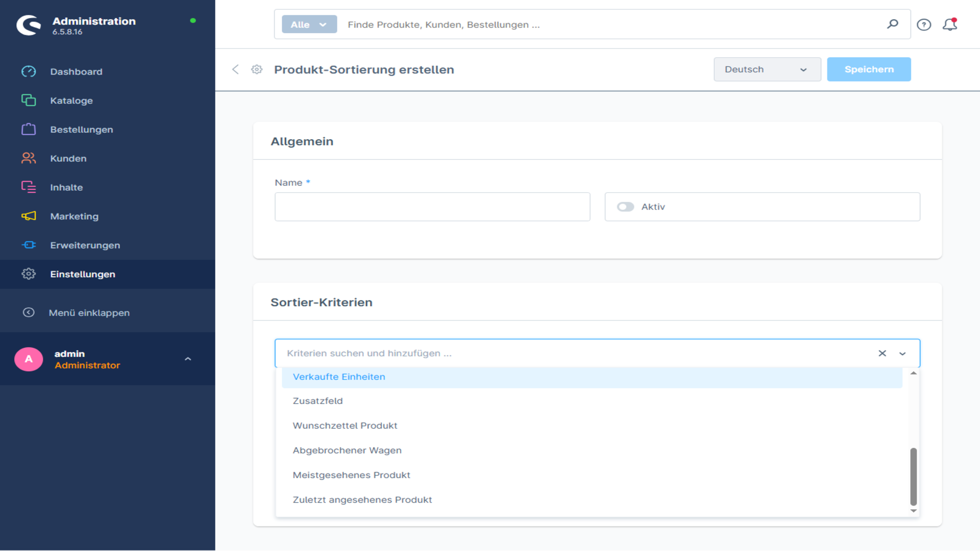Viewport: 980px width, 551px height.
Task: Click the dropdown list scrollbar thumb
Action: point(914,477)
